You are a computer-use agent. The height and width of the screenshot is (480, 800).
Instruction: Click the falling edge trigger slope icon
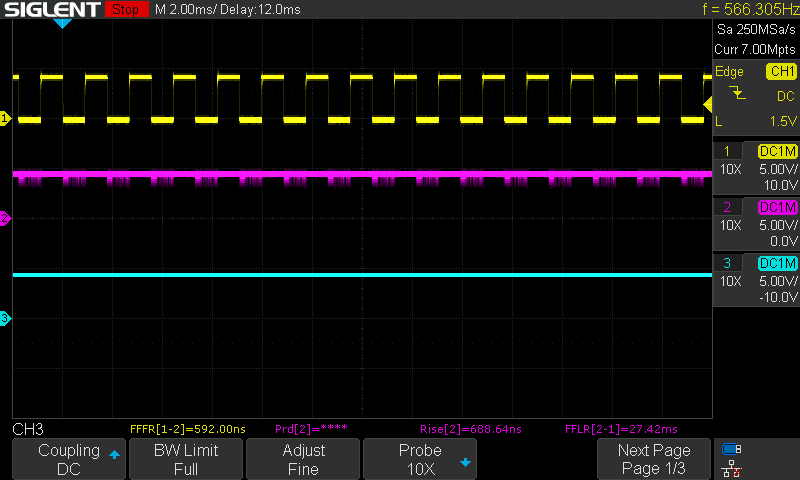[737, 93]
